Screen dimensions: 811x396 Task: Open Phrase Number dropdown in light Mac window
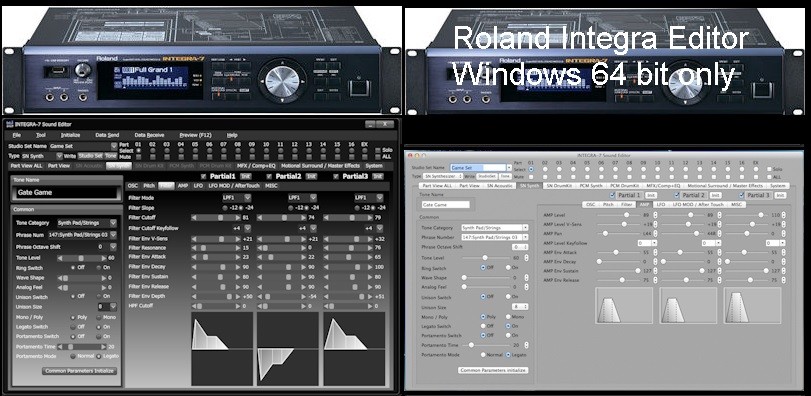(x=525, y=237)
